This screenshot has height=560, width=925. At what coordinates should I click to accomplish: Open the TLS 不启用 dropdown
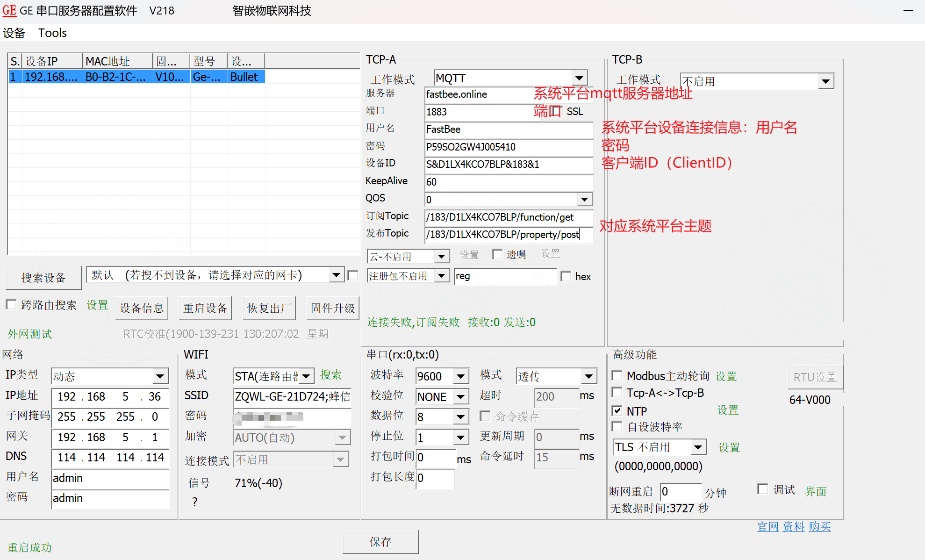coord(698,447)
